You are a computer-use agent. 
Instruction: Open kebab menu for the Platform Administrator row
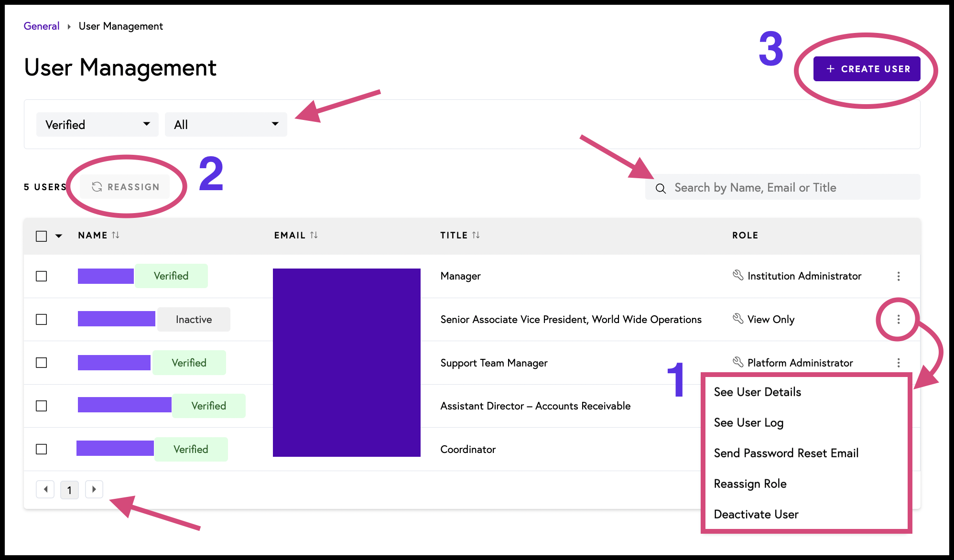[x=899, y=363]
